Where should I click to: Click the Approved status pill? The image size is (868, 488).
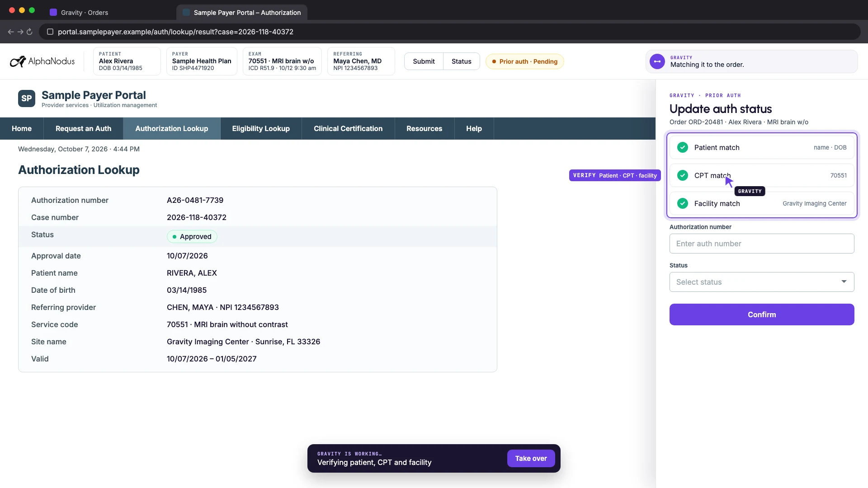pos(192,236)
